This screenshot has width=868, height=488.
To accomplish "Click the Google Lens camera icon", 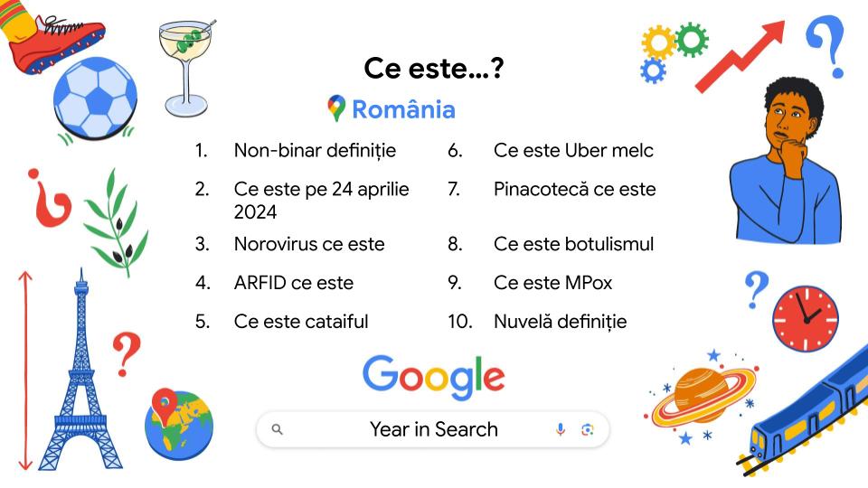I will (x=587, y=429).
